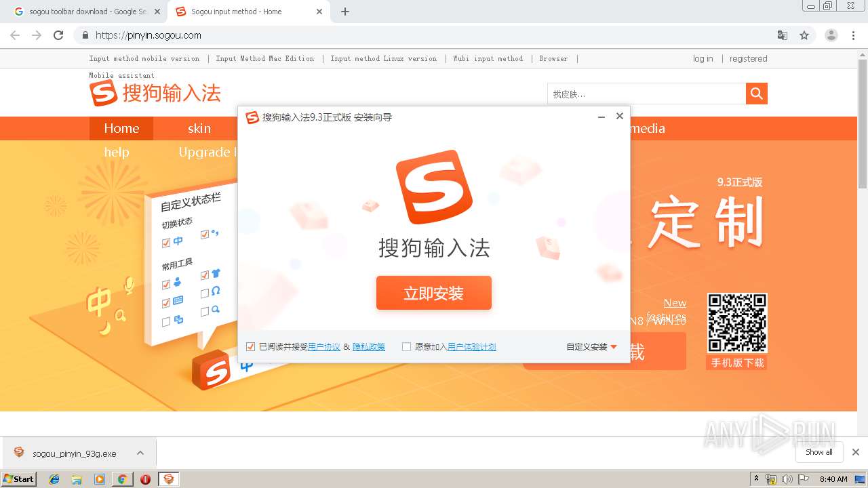Check the join user experience plan checkbox
Image resolution: width=868 pixels, height=488 pixels.
(406, 347)
